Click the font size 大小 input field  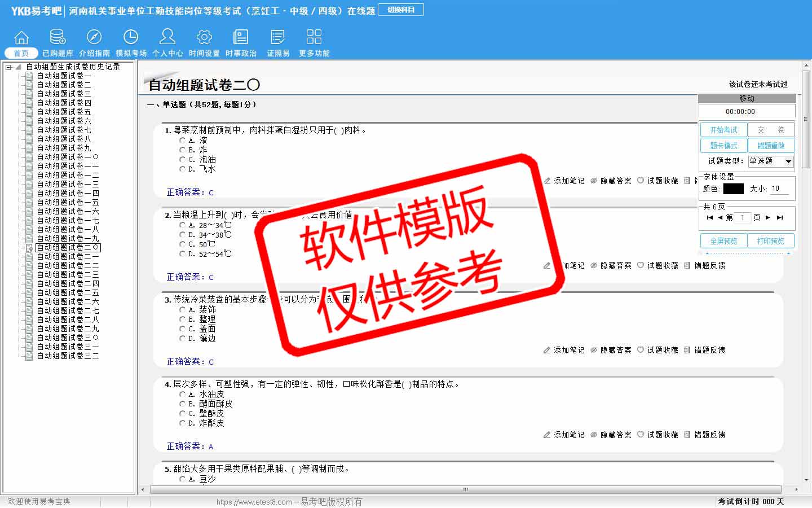click(x=779, y=189)
